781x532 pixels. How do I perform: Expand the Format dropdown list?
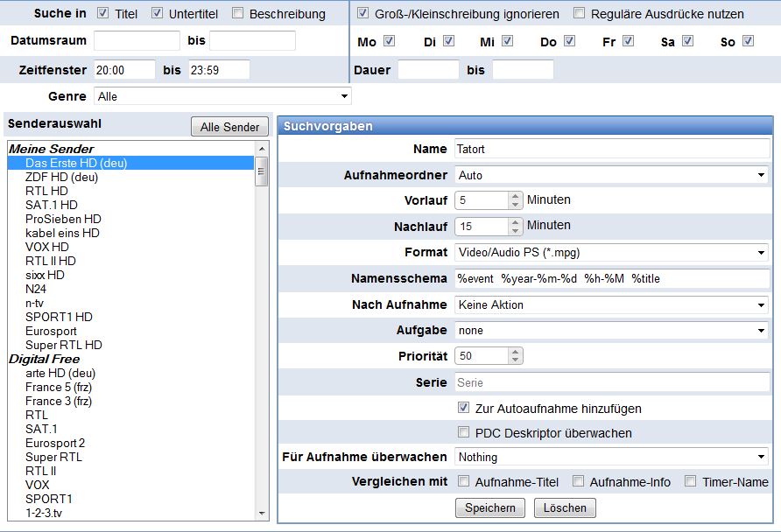611,253
